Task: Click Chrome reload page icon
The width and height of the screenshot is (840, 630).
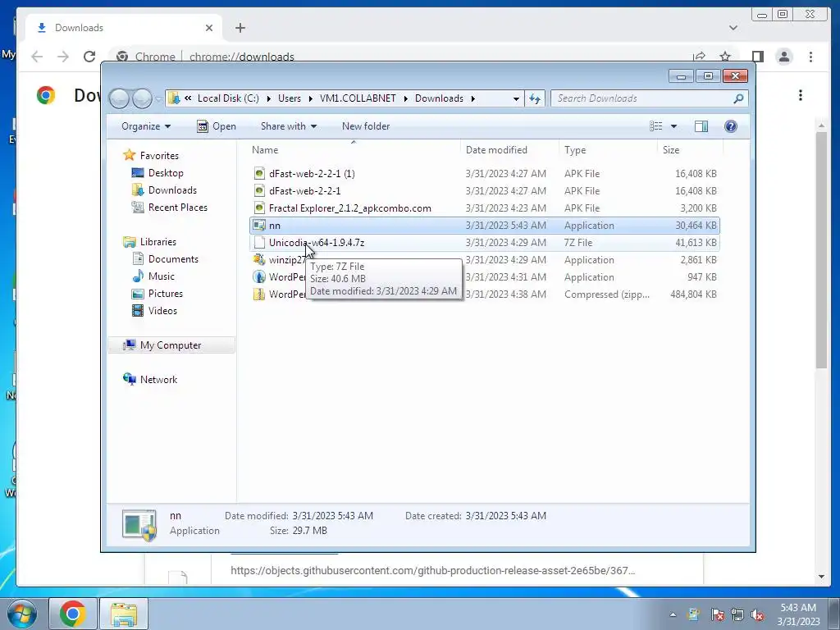Action: coord(89,57)
